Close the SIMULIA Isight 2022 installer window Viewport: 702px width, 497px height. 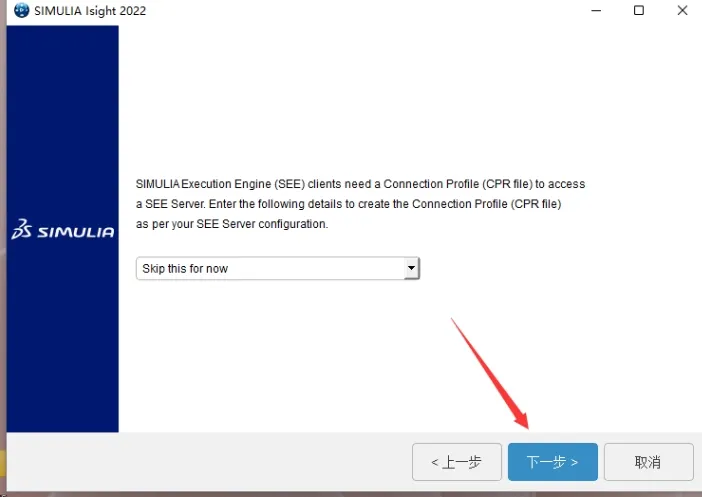coord(682,10)
